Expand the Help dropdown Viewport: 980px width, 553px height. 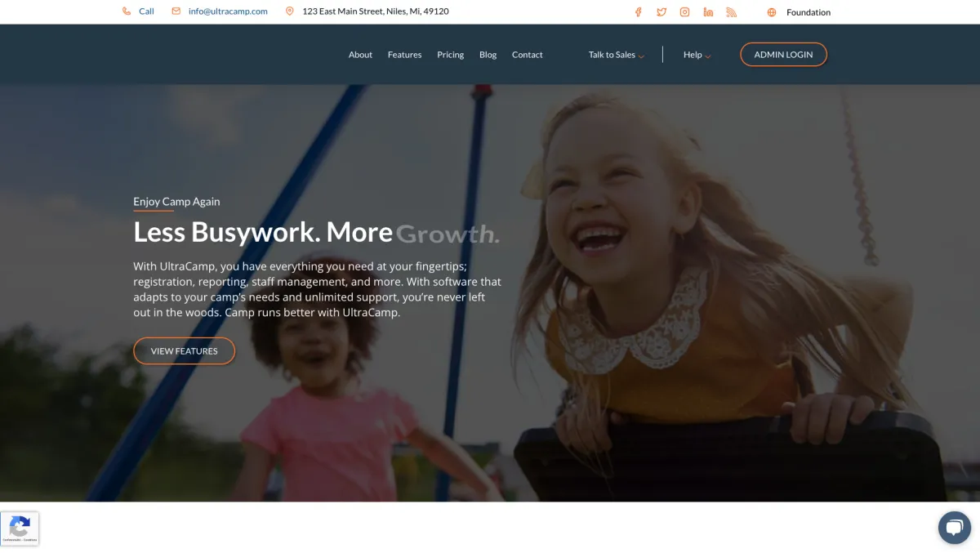point(697,55)
